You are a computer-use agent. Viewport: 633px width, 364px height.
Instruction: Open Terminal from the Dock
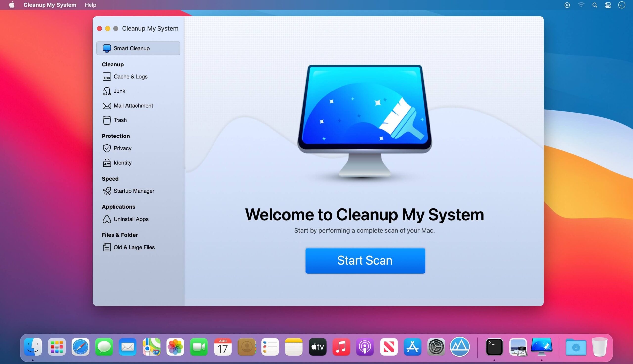coord(494,347)
